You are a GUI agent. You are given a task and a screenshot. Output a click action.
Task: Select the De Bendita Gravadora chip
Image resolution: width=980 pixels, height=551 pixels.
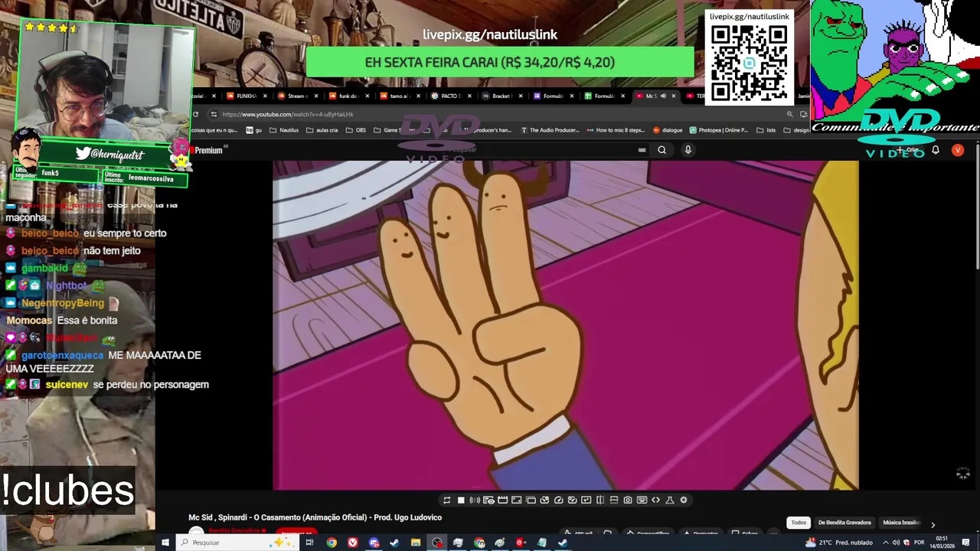[x=844, y=523]
